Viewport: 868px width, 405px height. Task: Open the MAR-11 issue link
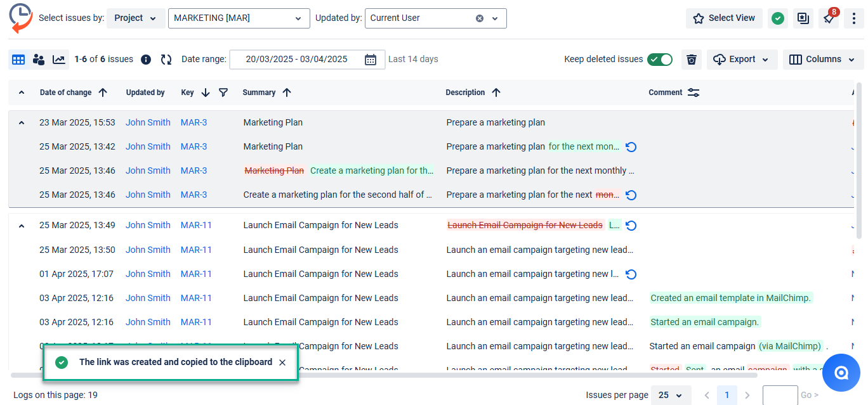pyautogui.click(x=196, y=225)
